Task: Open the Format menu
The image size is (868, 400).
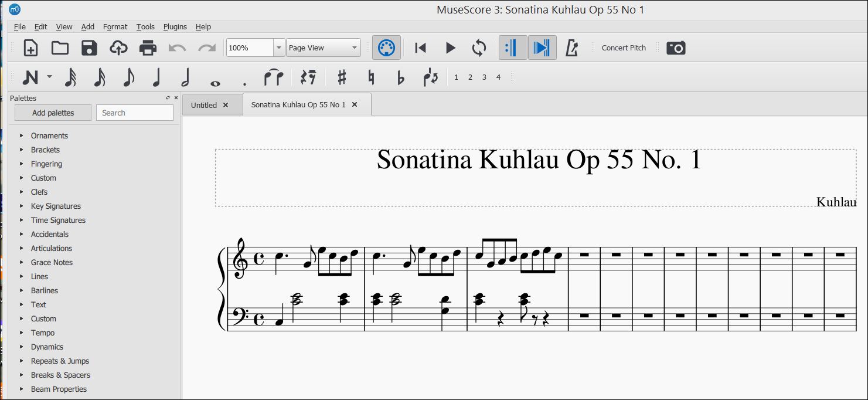Action: coord(115,27)
